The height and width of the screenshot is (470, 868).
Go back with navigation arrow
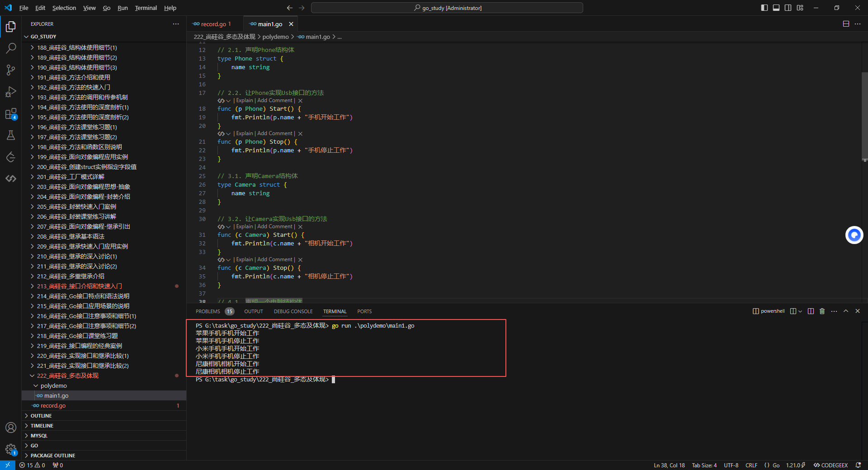click(x=290, y=8)
